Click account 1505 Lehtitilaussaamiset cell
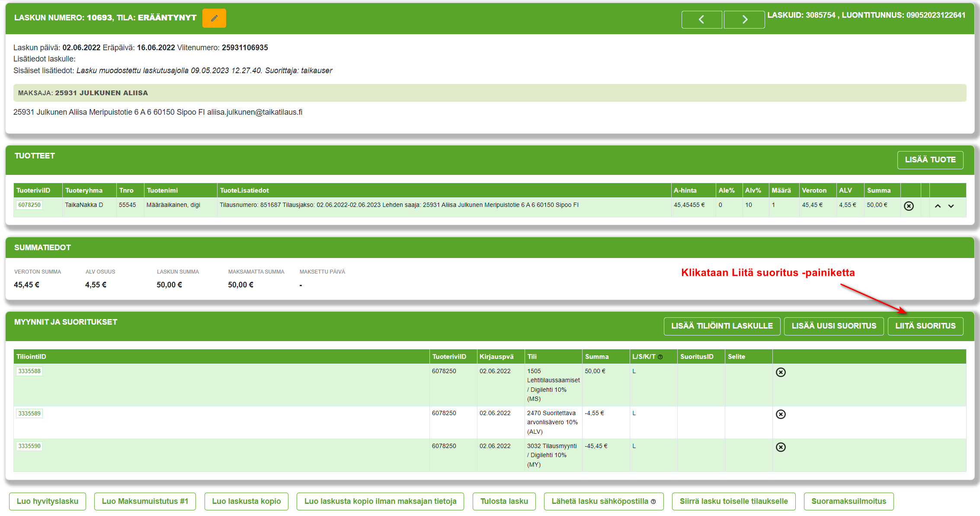Screen dimensions: 980x516 coord(553,385)
